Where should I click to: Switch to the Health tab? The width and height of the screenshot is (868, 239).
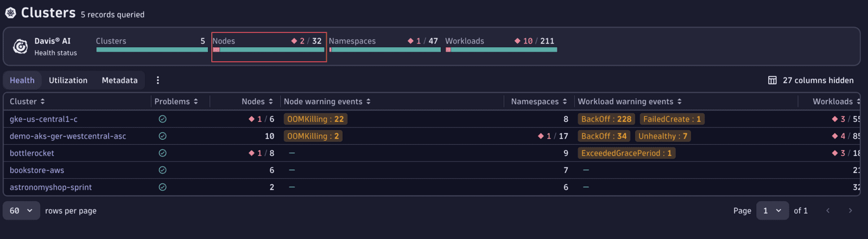click(22, 80)
